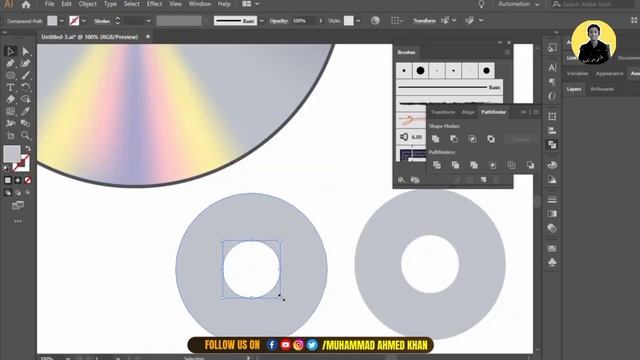Image resolution: width=640 pixels, height=360 pixels.
Task: Open the arrange documents dropdown
Action: pyautogui.click(x=251, y=4)
